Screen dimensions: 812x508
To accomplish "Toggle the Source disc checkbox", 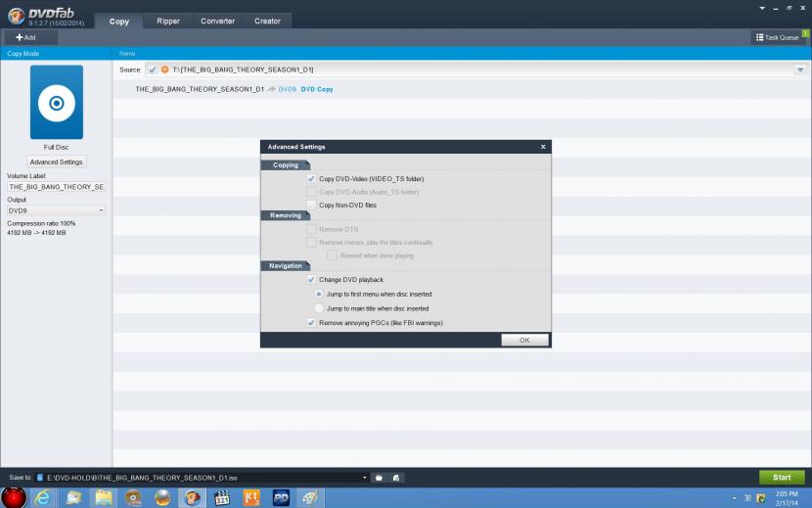I will pos(153,69).
